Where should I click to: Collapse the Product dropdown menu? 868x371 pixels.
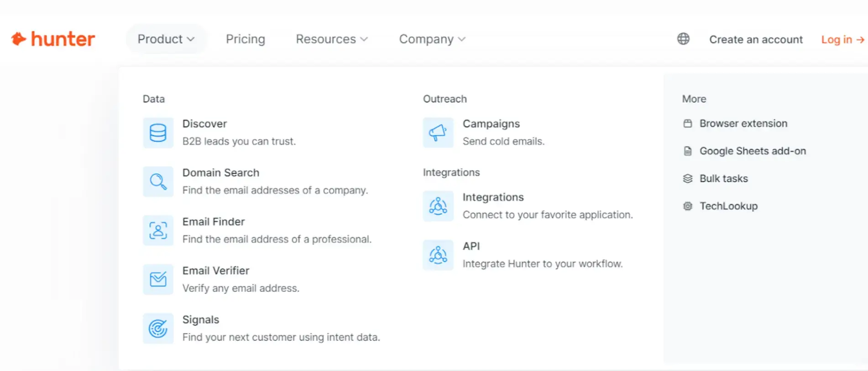coord(166,39)
